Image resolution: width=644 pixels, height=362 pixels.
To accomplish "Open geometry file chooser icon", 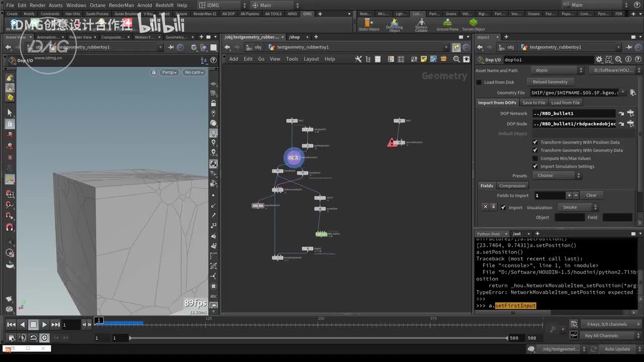I will [632, 93].
